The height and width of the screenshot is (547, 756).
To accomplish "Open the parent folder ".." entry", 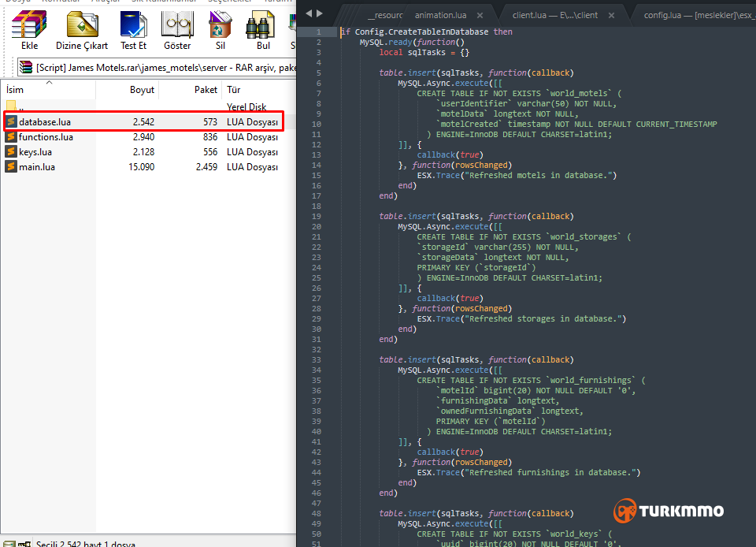I will [14, 106].
